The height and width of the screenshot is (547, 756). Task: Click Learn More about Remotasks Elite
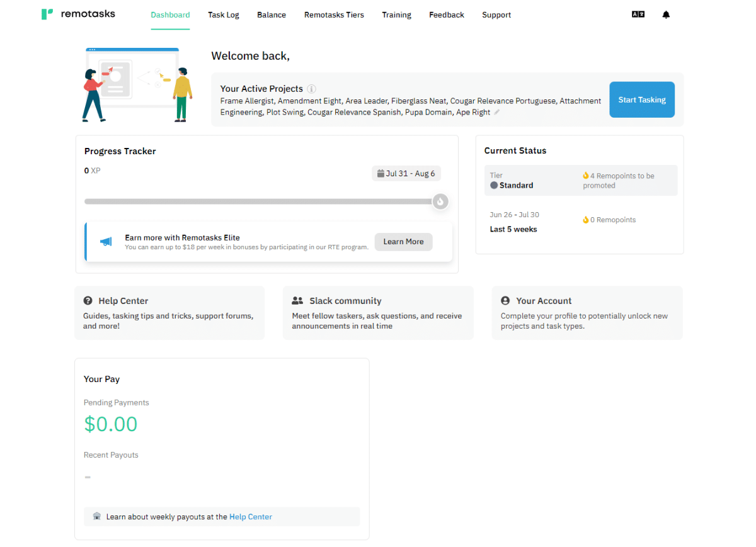[x=404, y=242]
